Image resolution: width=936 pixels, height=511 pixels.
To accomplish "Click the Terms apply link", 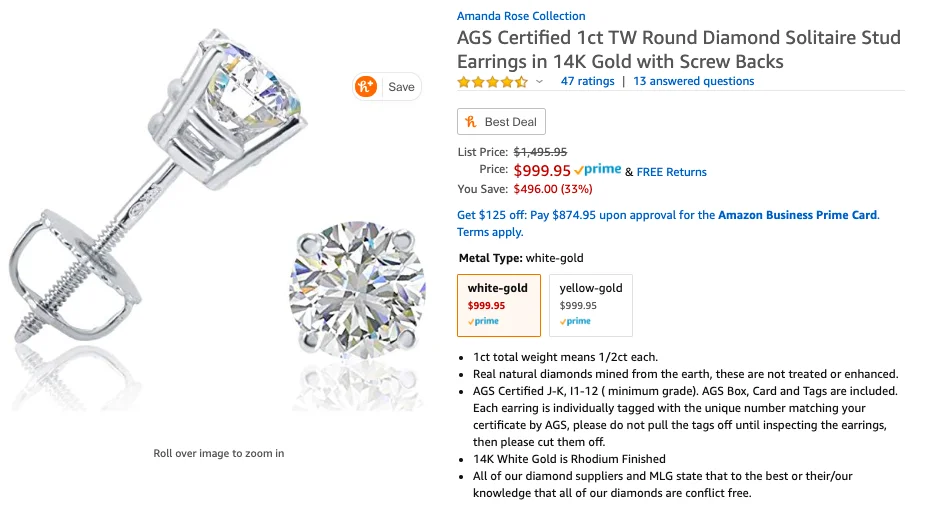I will coord(490,232).
